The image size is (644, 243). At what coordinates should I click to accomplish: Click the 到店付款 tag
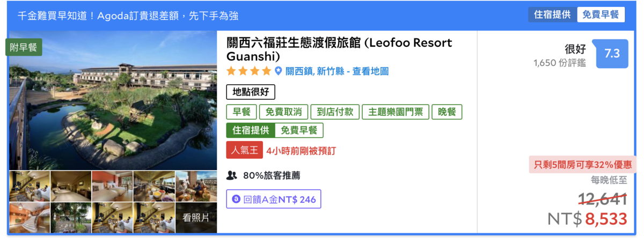tap(335, 112)
